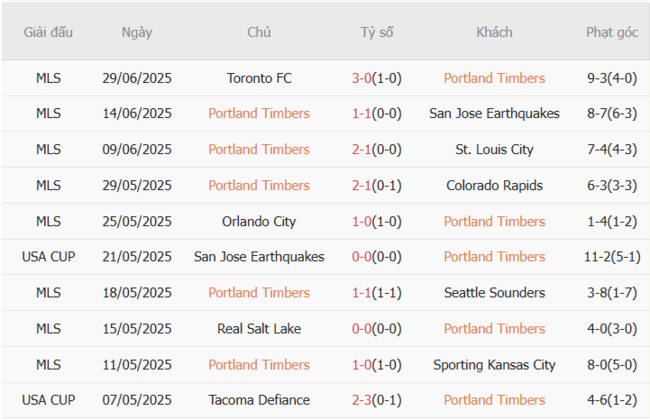Select the Sporting Kansas City team
Image resolution: width=650 pixels, height=420 pixels.
[494, 365]
